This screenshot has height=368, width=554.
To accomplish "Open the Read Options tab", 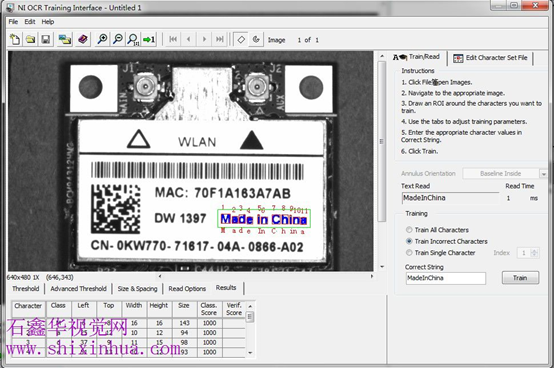I will point(187,289).
